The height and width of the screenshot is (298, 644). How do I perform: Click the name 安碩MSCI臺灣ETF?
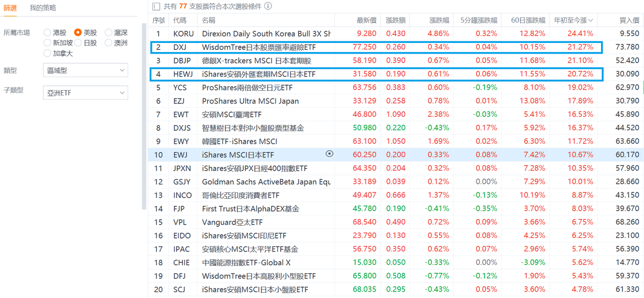(232, 114)
